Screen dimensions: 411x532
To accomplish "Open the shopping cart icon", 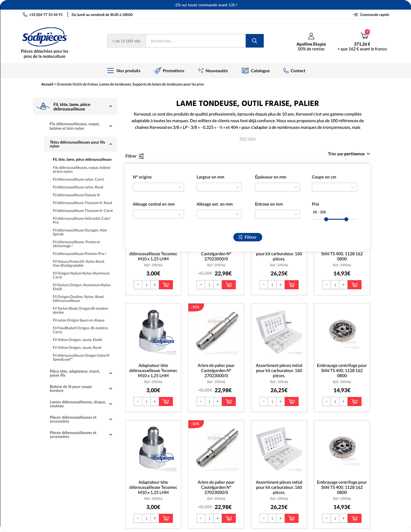I will 364,35.
